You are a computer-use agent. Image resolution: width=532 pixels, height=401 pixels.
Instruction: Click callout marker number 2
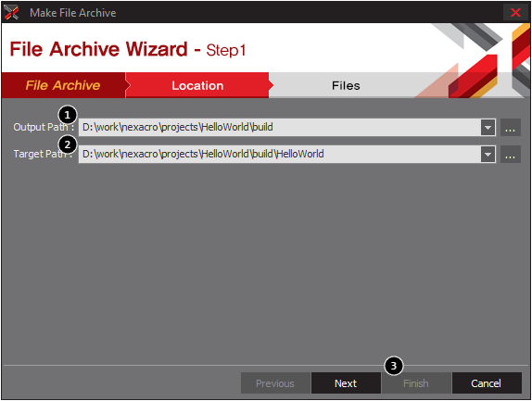click(x=68, y=144)
